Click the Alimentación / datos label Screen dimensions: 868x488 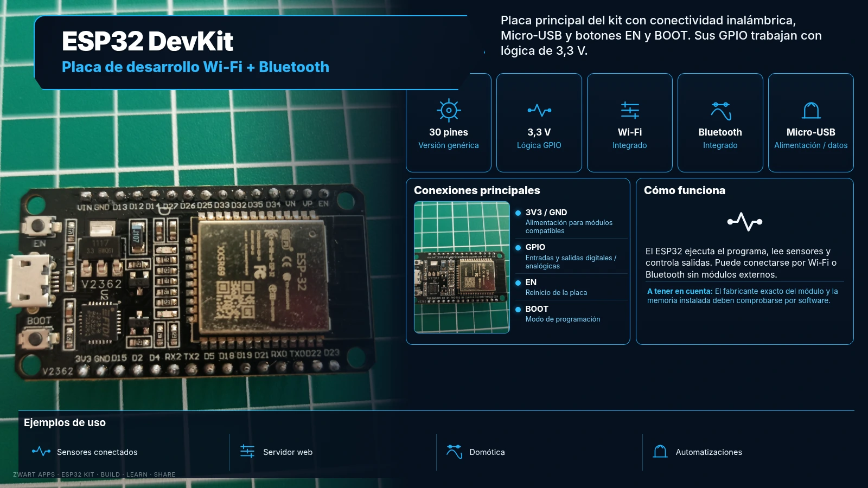click(811, 145)
